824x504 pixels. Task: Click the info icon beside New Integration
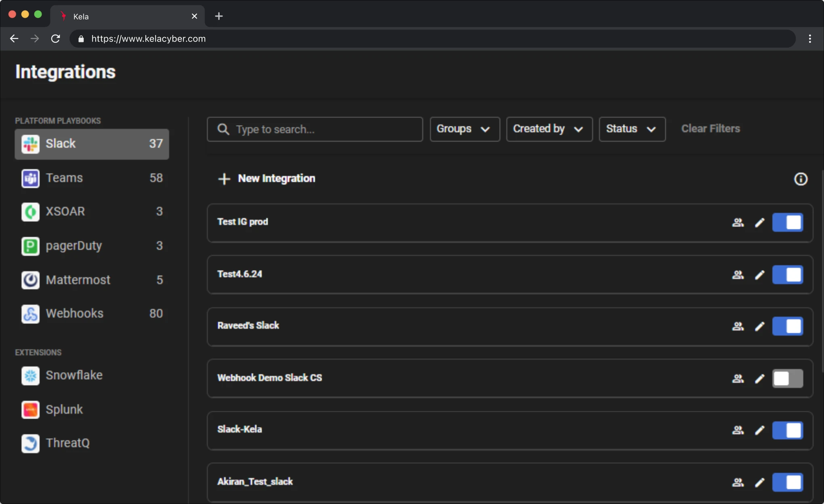[801, 179]
